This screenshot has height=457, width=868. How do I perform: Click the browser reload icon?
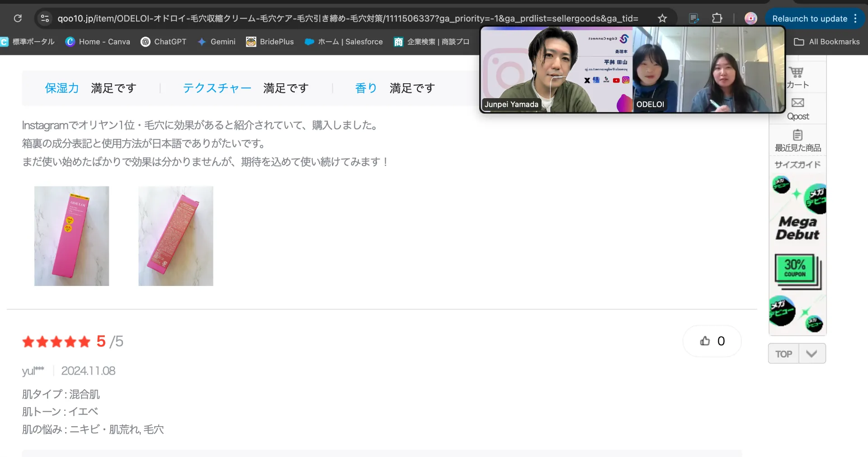[18, 19]
